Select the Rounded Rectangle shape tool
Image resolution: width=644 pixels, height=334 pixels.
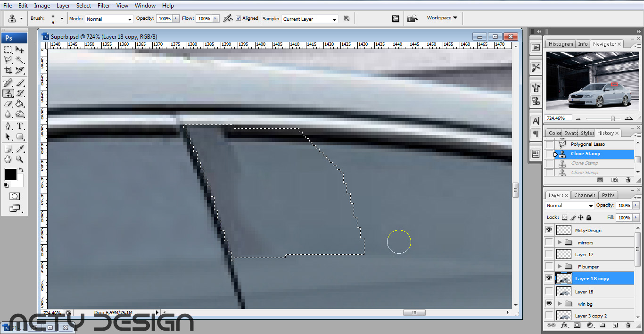click(x=20, y=136)
